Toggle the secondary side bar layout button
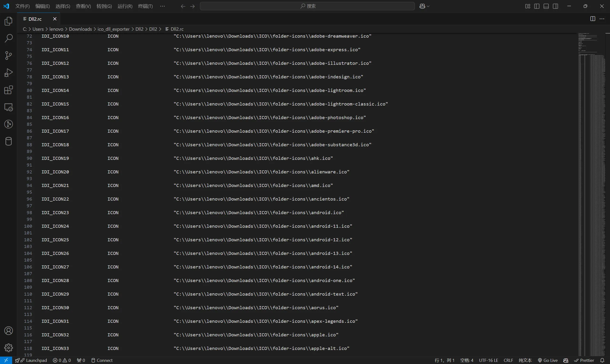The width and height of the screenshot is (610, 364). click(555, 6)
